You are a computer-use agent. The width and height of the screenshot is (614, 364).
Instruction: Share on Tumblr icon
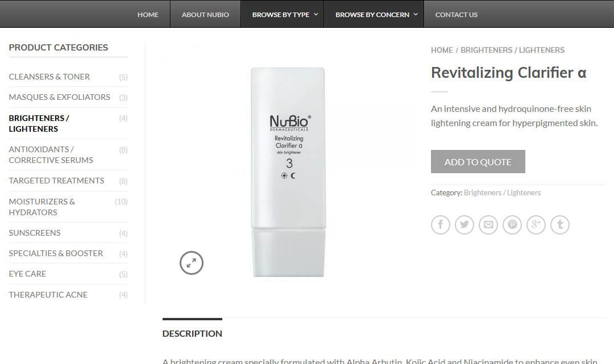(559, 225)
